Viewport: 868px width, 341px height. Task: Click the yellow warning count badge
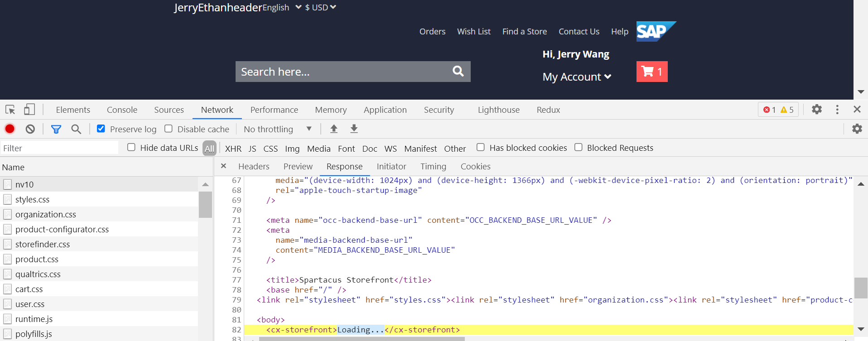787,110
